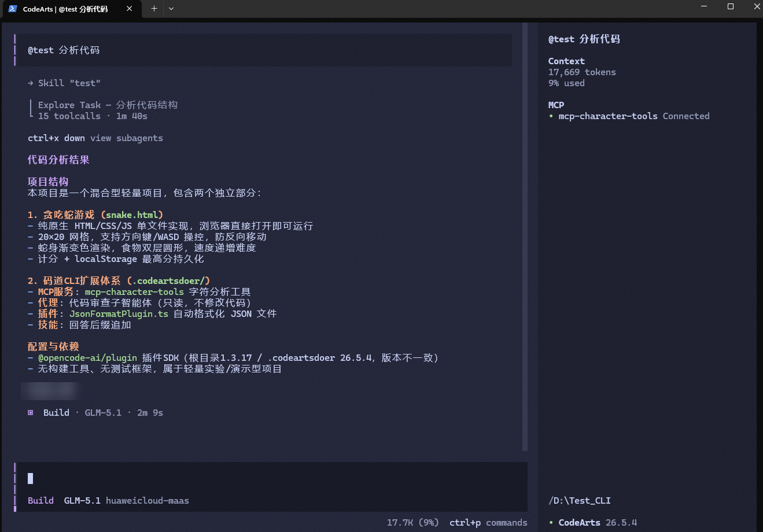This screenshot has width=763, height=532.
Task: Click '2. 码道CLI扩展体系' heading
Action: [119, 281]
